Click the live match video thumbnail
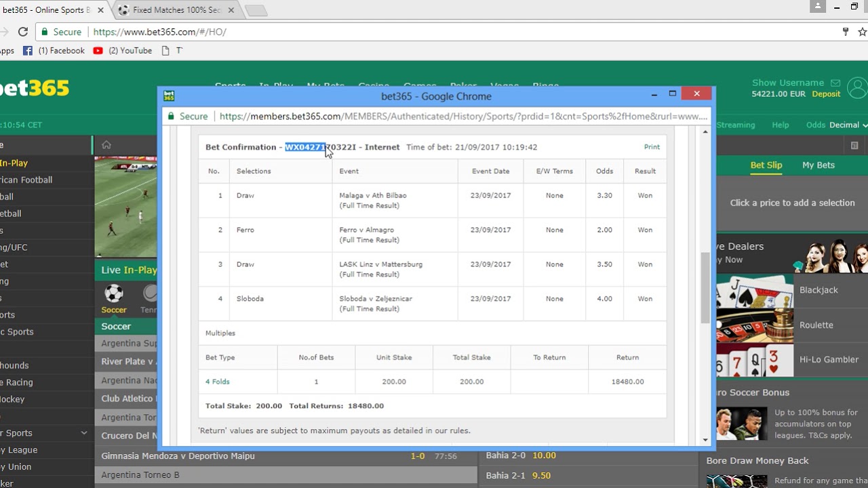Viewport: 868px width, 488px height. click(x=126, y=207)
